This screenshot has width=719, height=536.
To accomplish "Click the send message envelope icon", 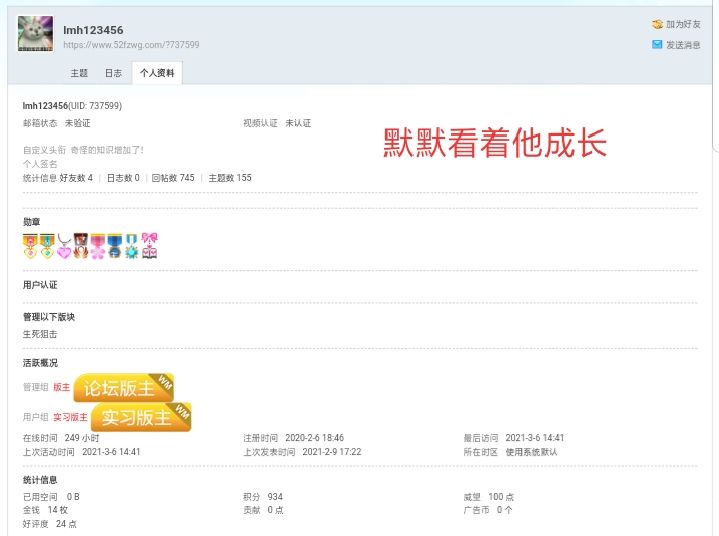I will (x=657, y=45).
